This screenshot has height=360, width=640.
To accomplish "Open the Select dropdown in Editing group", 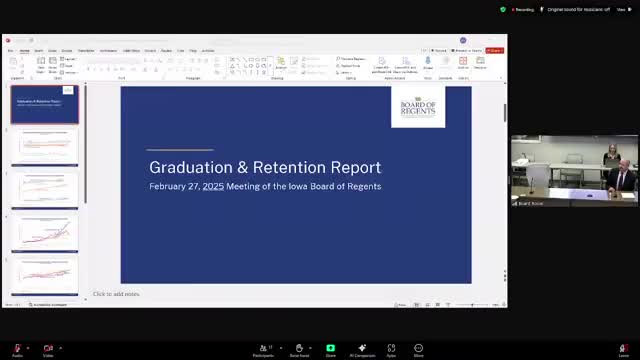I will [x=344, y=72].
